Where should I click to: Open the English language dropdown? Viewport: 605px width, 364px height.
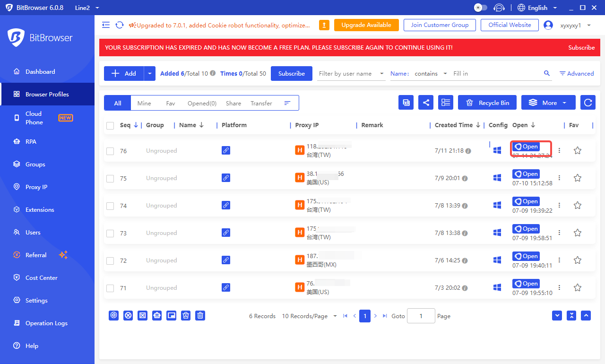(x=537, y=8)
